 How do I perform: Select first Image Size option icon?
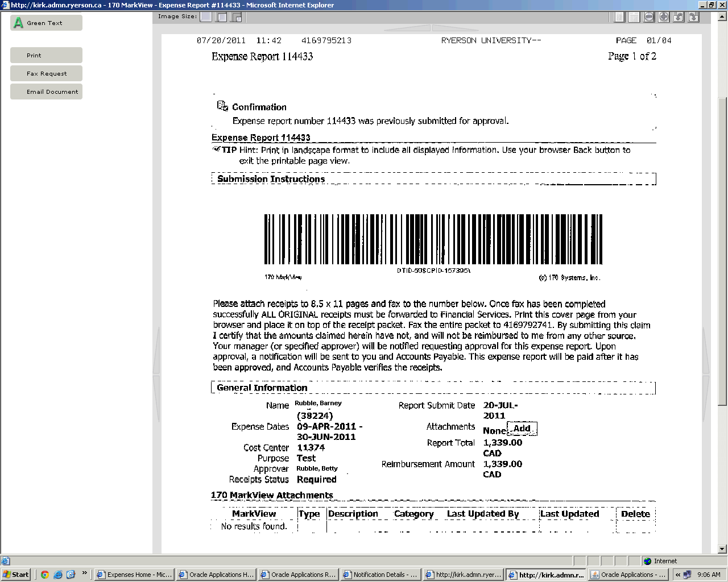206,17
